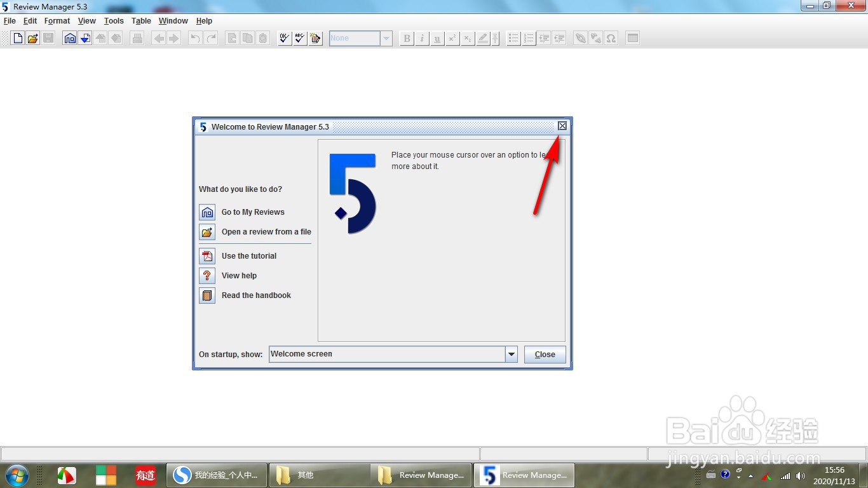Click the Check Out blue arrow toolbar icon
Image resolution: width=868 pixels, height=488 pixels.
coord(85,38)
